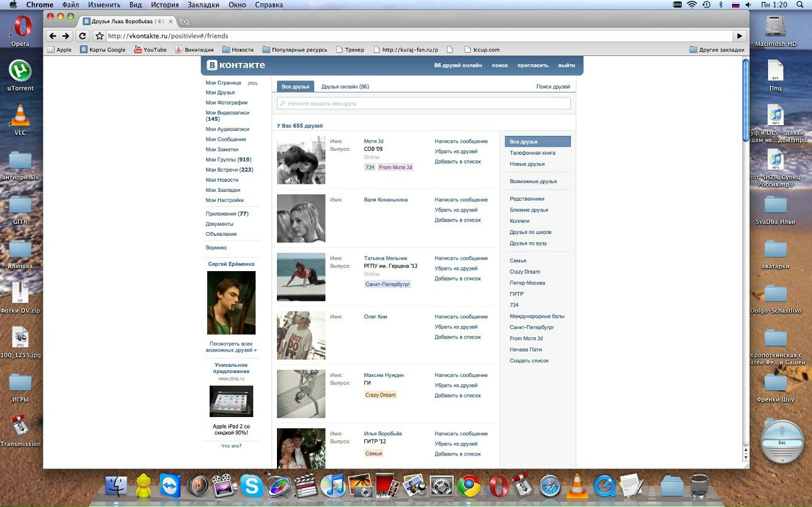
Task: Click Убрать из друзей for Олег Ким
Action: click(x=456, y=327)
